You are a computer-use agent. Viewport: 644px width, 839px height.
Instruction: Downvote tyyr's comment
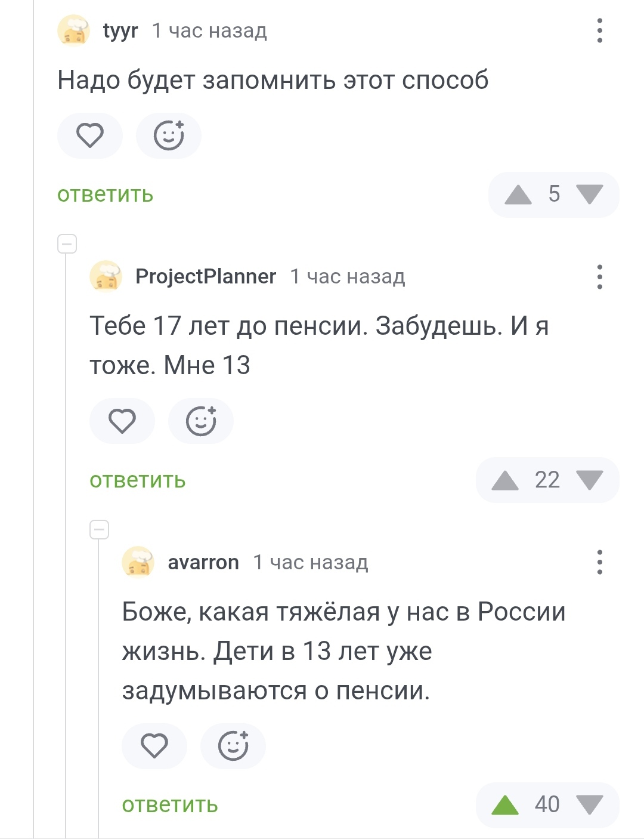click(x=590, y=195)
